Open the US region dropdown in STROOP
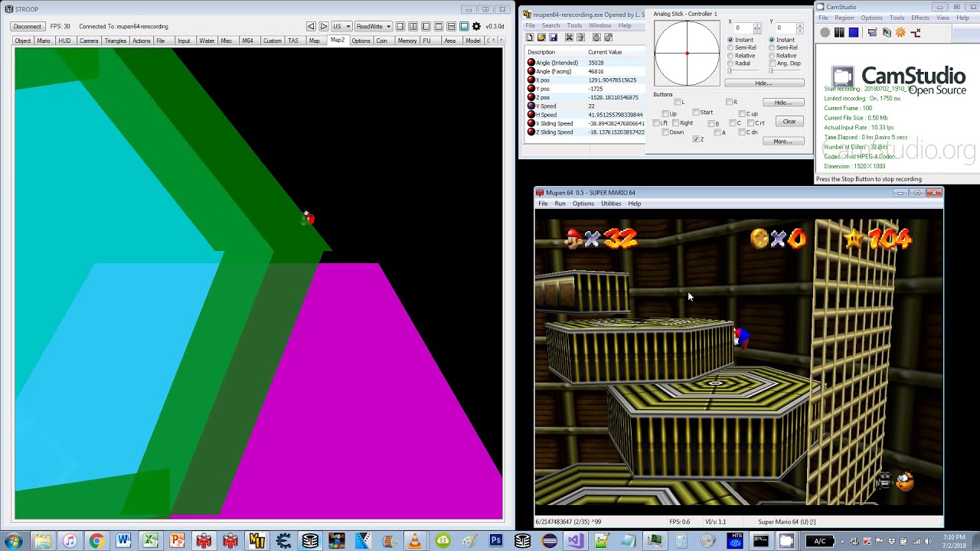 pyautogui.click(x=341, y=26)
